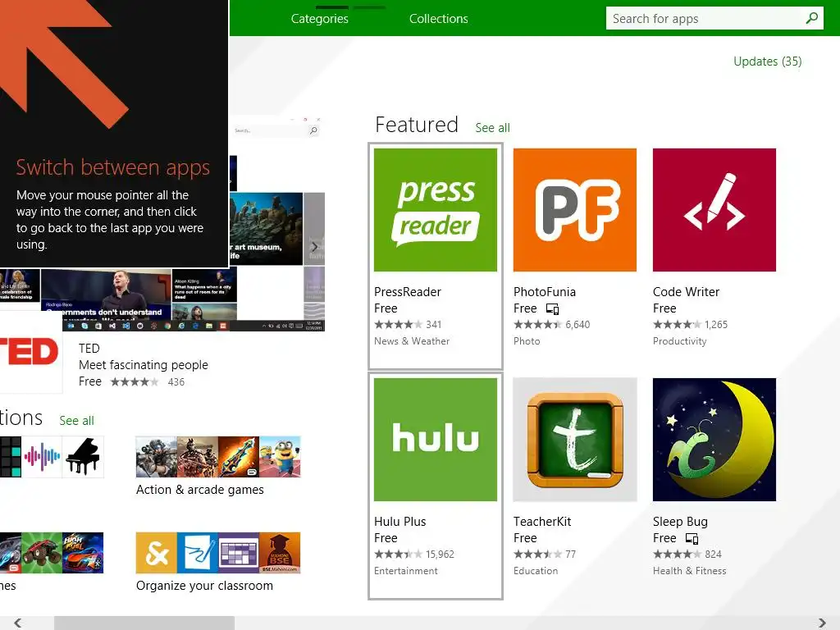Click the horizontal scrollbar thumb
Screen dimensions: 840x630
coord(144,623)
